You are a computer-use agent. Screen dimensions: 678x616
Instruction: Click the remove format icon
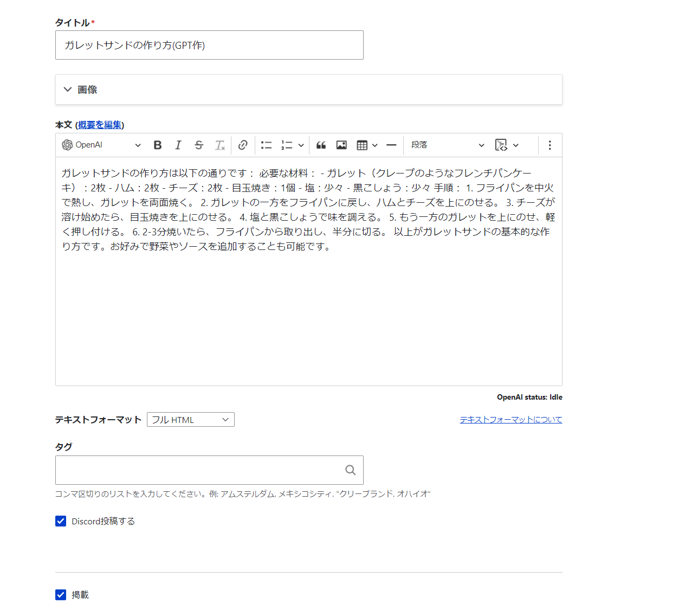[x=219, y=145]
